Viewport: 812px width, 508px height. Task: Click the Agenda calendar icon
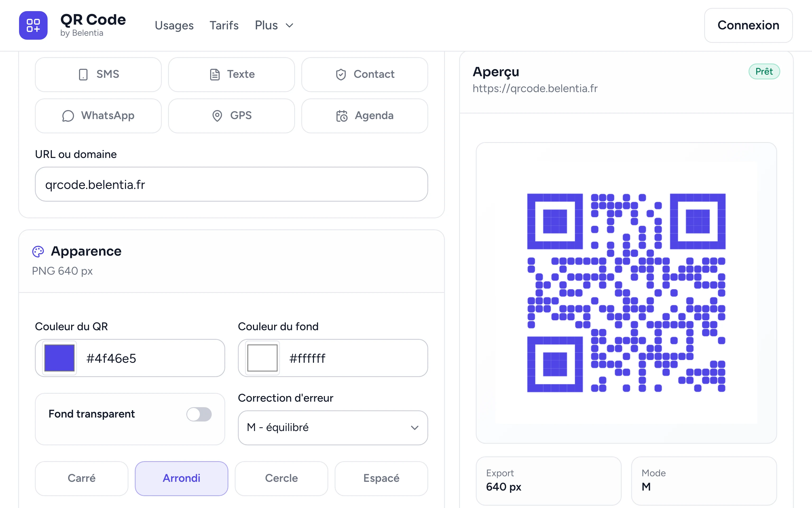pyautogui.click(x=342, y=116)
